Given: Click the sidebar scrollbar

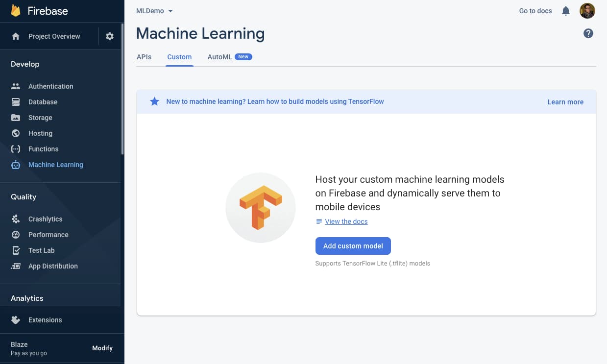Looking at the screenshot, I should pyautogui.click(x=122, y=88).
